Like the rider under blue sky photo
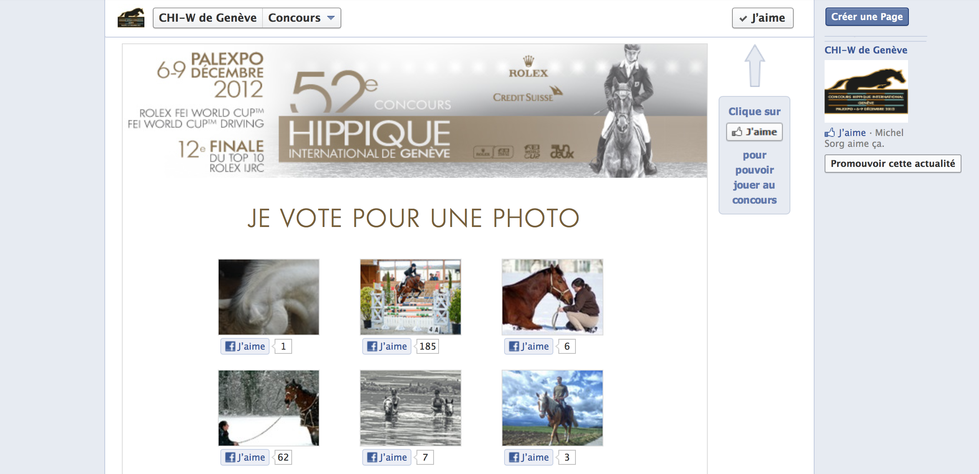The width and height of the screenshot is (979, 474). (528, 457)
